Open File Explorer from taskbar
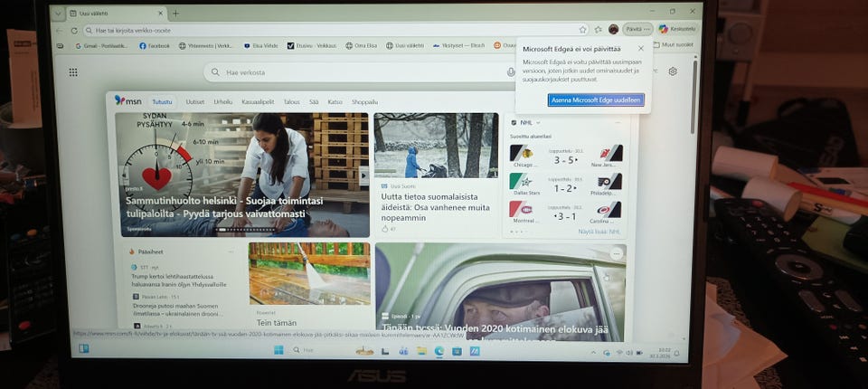868x389 pixels. 421,351
